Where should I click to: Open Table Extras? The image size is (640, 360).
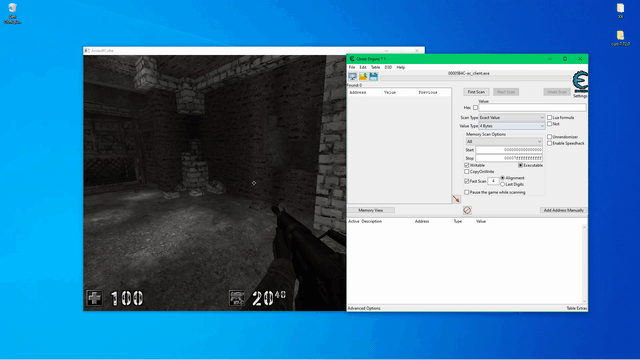576,309
